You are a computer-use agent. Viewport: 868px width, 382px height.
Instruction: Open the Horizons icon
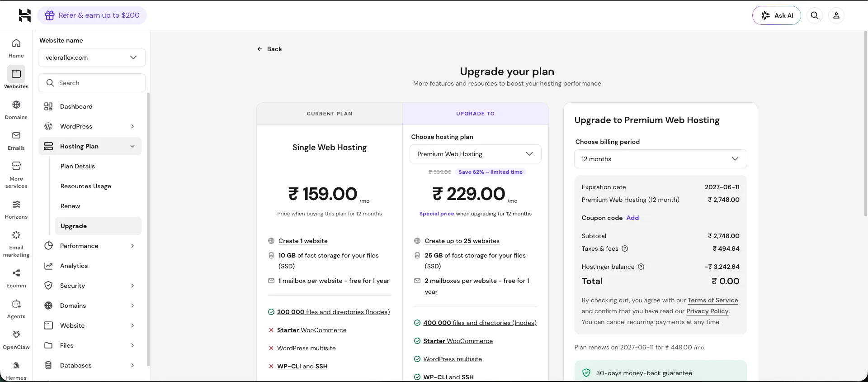(16, 204)
